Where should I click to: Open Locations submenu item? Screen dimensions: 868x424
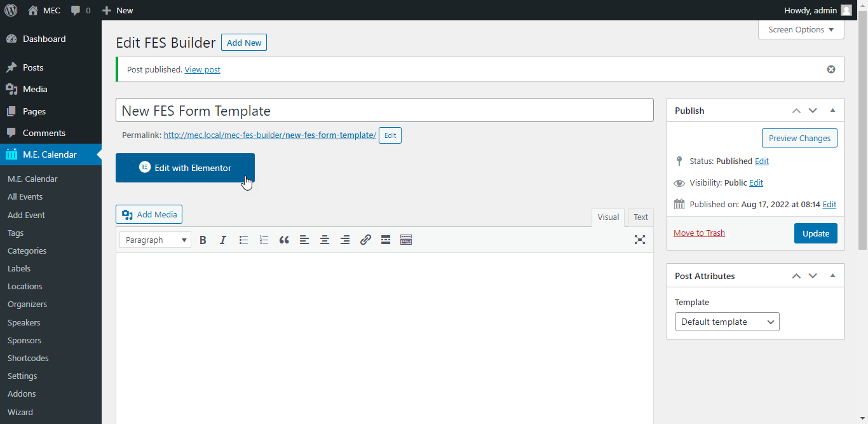pyautogui.click(x=25, y=286)
